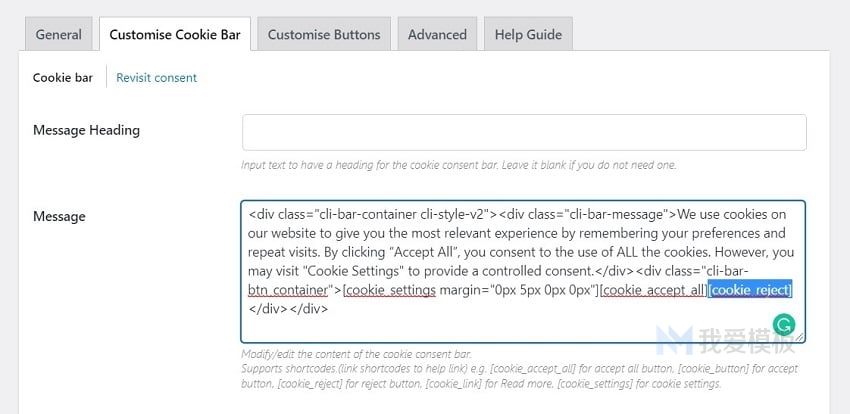Click the Message Heading label
Screen dimensions: 850x414
(x=86, y=130)
